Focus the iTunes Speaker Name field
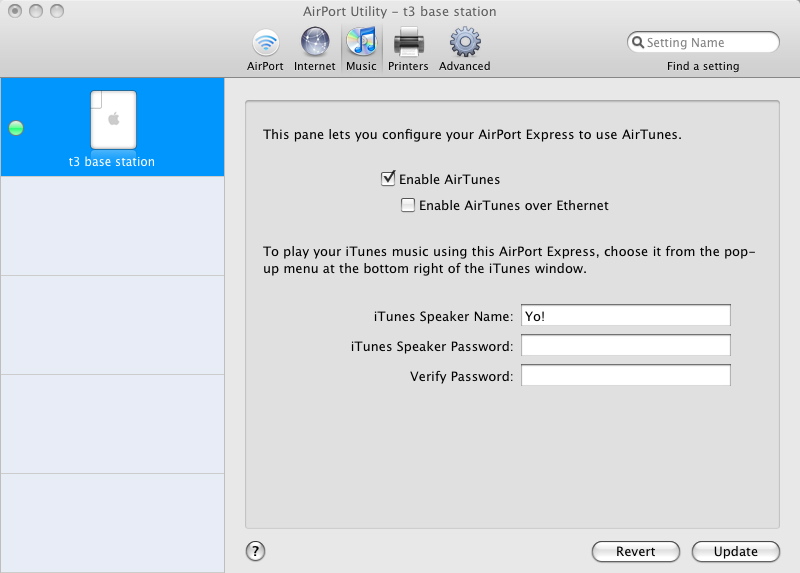 (626, 315)
